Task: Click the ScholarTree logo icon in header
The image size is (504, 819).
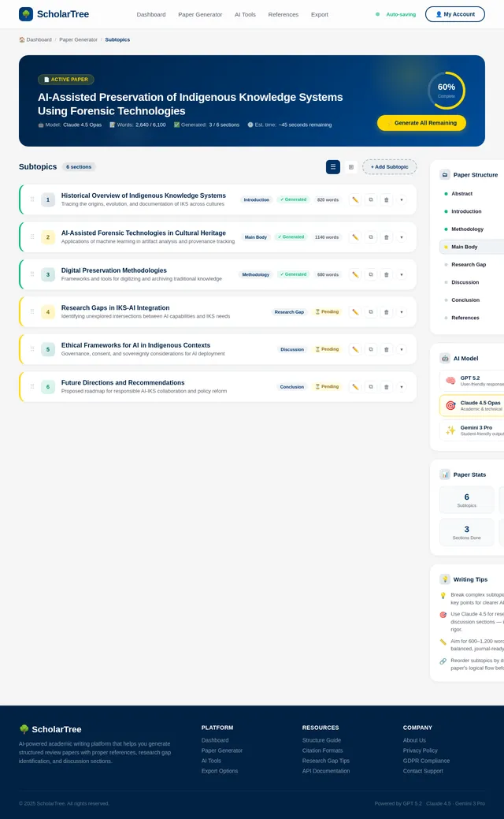Action: [x=26, y=14]
